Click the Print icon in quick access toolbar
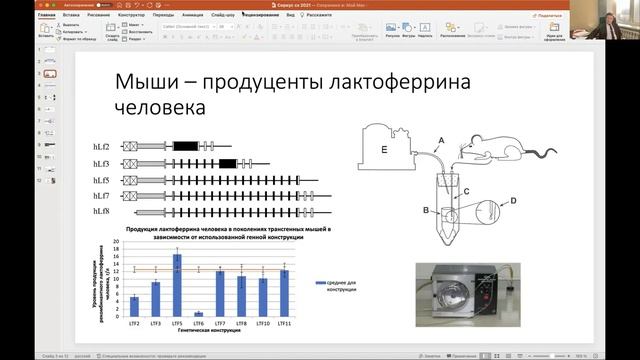The height and width of the screenshot is (360, 640). (158, 5)
